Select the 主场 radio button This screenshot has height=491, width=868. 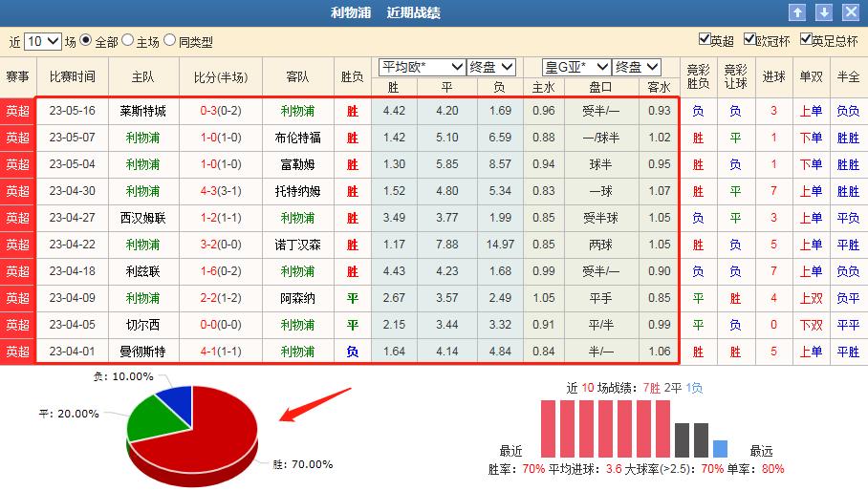[x=127, y=40]
